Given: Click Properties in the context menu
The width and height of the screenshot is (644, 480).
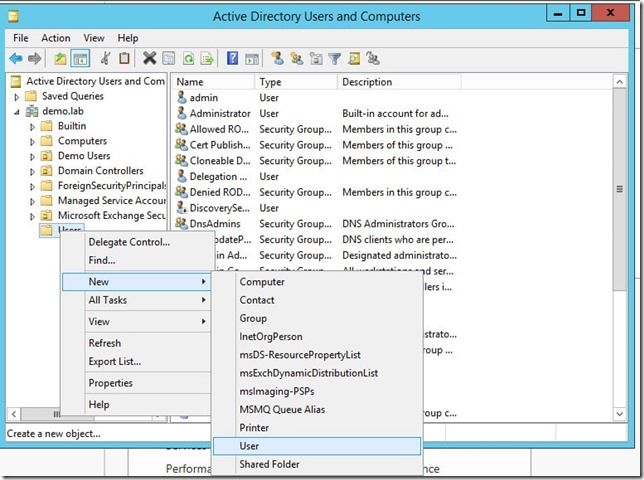Looking at the screenshot, I should coord(110,383).
